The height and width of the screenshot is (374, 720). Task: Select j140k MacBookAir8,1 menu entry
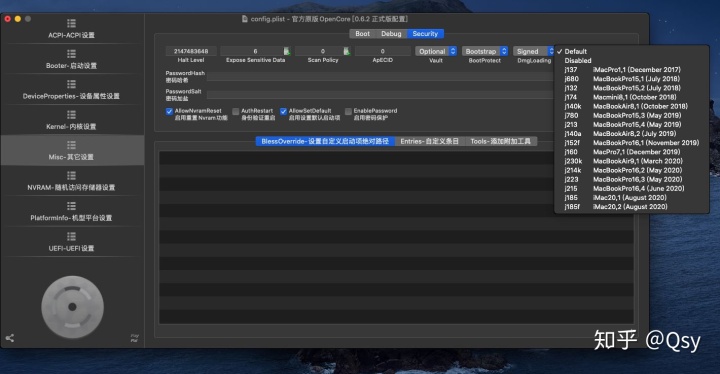631,106
